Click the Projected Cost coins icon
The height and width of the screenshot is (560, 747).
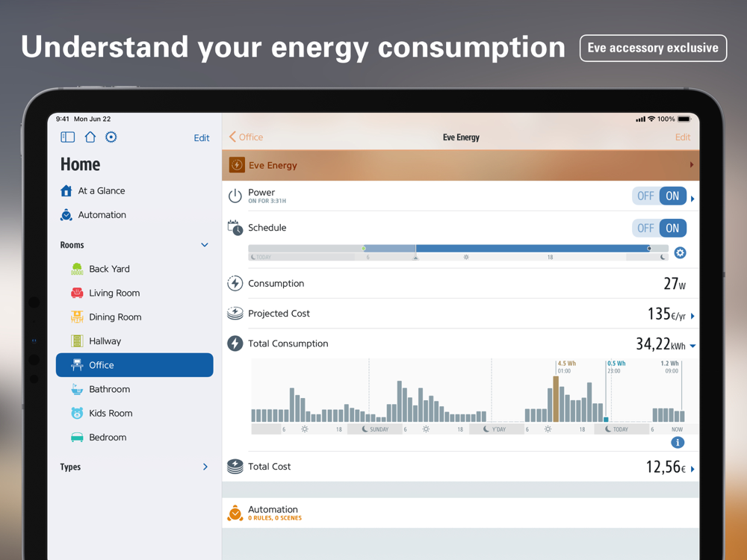coord(235,314)
